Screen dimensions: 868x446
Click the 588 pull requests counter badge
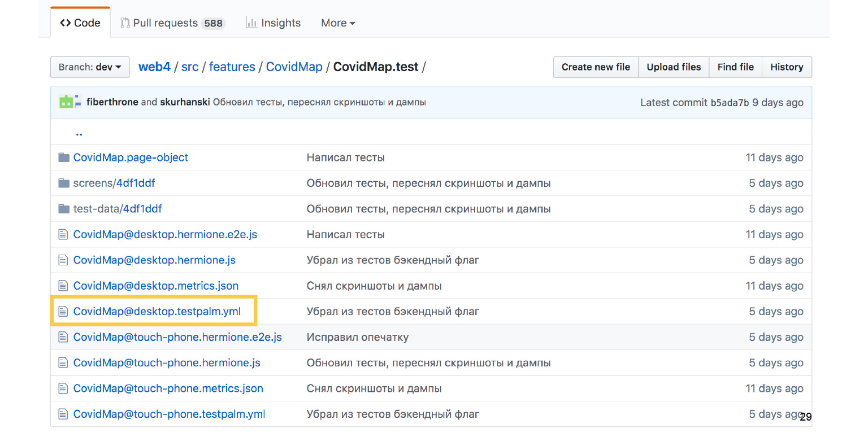213,23
